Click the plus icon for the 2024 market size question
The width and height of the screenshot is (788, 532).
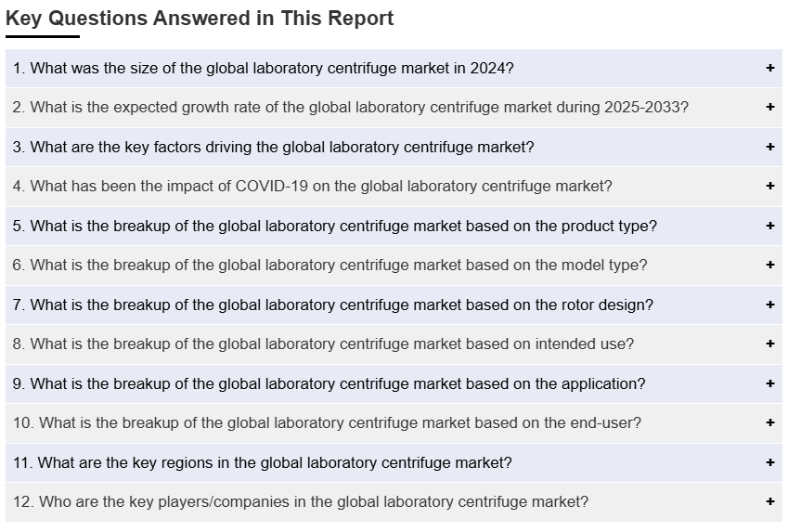[770, 68]
